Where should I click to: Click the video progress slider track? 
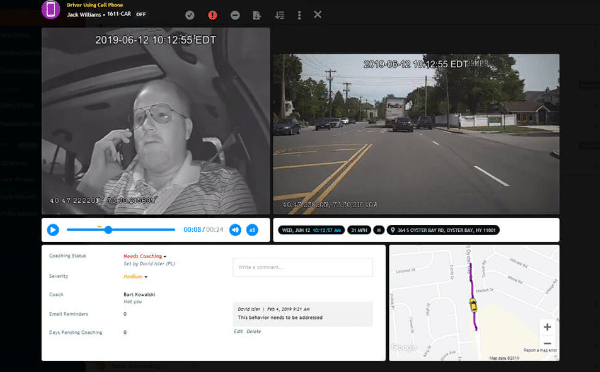[121, 230]
